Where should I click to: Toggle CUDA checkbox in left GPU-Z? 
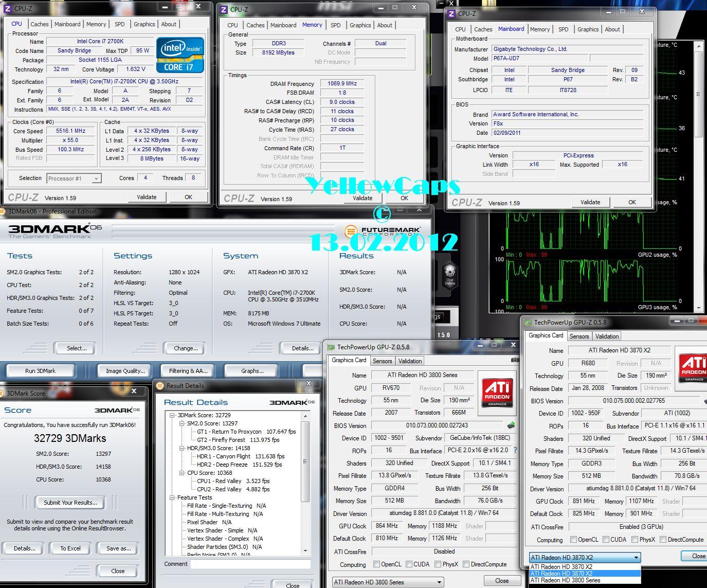(x=409, y=564)
